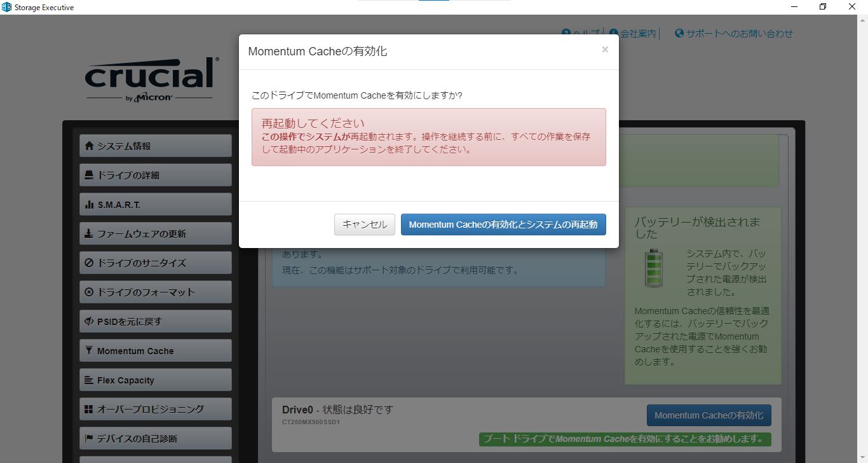
Task: Click the lines icon beside Flex Capacity
Action: pyautogui.click(x=89, y=380)
